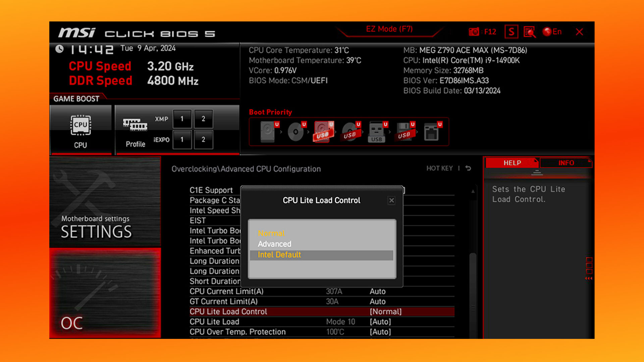The height and width of the screenshot is (362, 644).
Task: Click the HOT KEY label
Action: 439,168
